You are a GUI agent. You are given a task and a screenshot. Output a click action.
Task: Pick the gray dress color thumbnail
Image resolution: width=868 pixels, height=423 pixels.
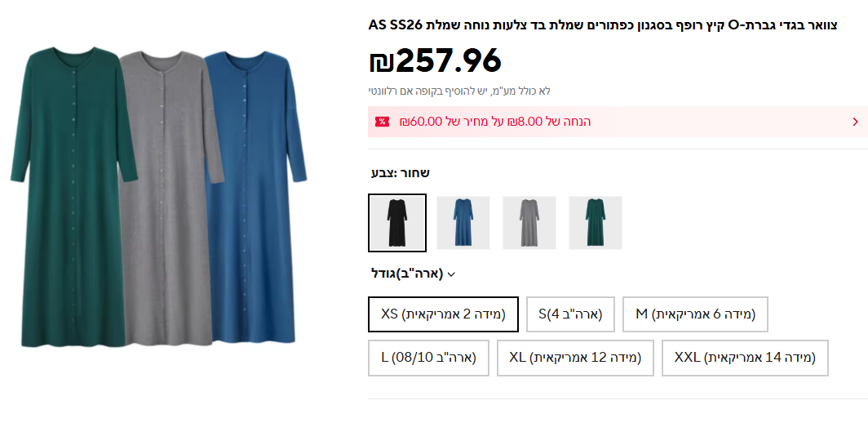[529, 222]
